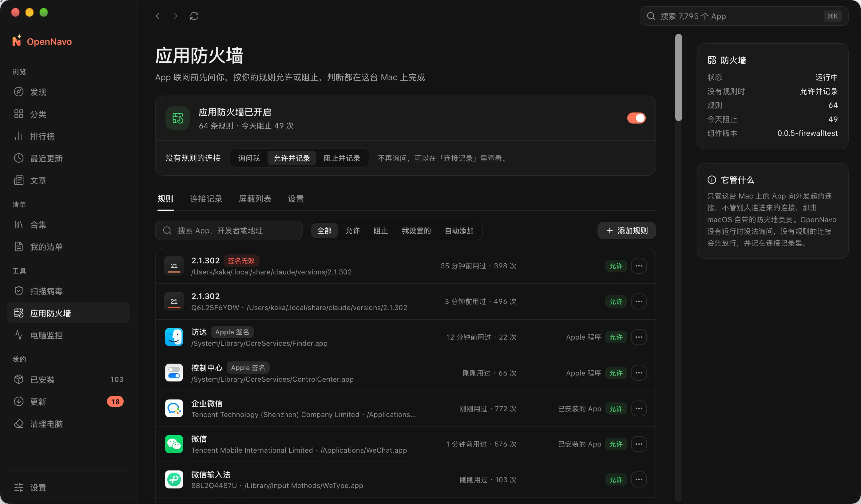Filter rules by 阻止
The width and height of the screenshot is (861, 504).
(x=381, y=230)
